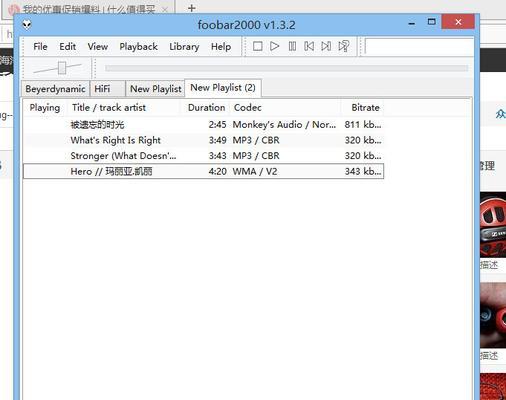Click the 4:20 duration cell

tap(217, 171)
